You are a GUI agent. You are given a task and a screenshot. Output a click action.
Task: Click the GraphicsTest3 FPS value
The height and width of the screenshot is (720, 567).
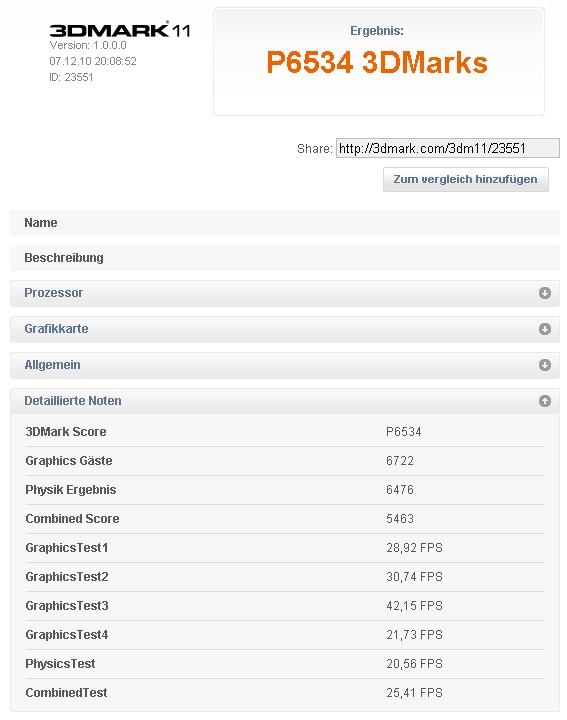coord(414,606)
